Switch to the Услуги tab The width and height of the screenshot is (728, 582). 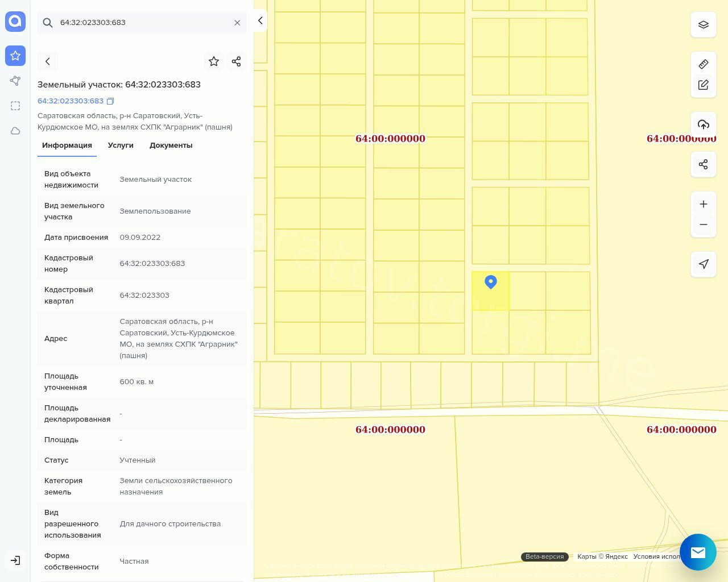coord(121,145)
